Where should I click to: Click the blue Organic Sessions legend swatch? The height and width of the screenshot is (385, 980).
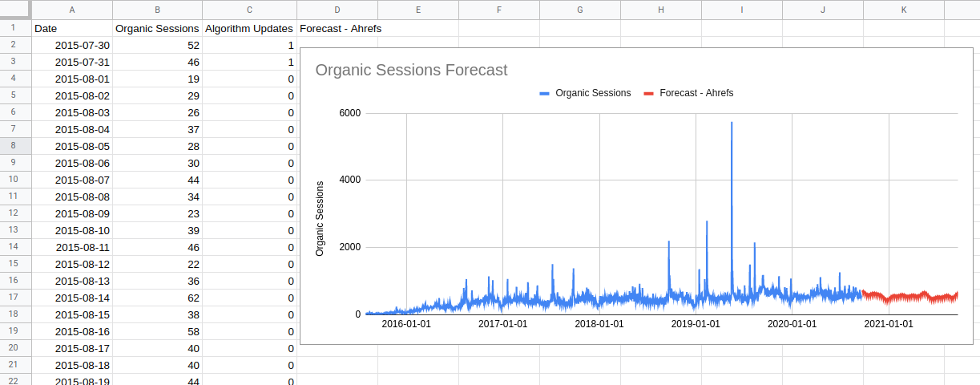point(544,93)
